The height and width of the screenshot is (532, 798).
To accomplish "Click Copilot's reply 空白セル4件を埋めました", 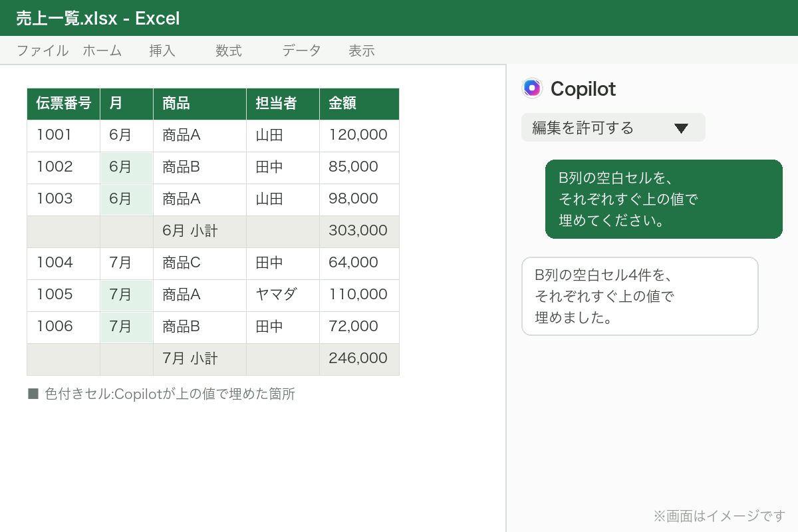I will click(x=640, y=297).
